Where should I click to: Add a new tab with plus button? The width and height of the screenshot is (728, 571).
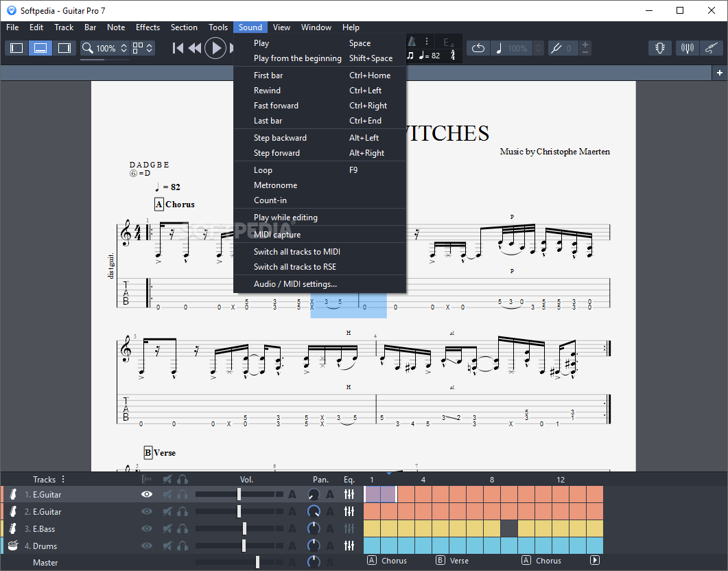coord(720,73)
